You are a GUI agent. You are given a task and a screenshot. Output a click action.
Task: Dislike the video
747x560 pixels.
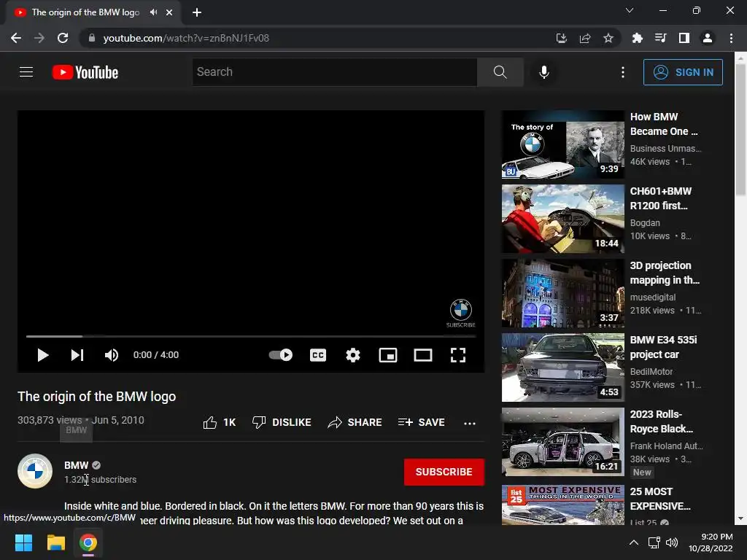click(282, 422)
